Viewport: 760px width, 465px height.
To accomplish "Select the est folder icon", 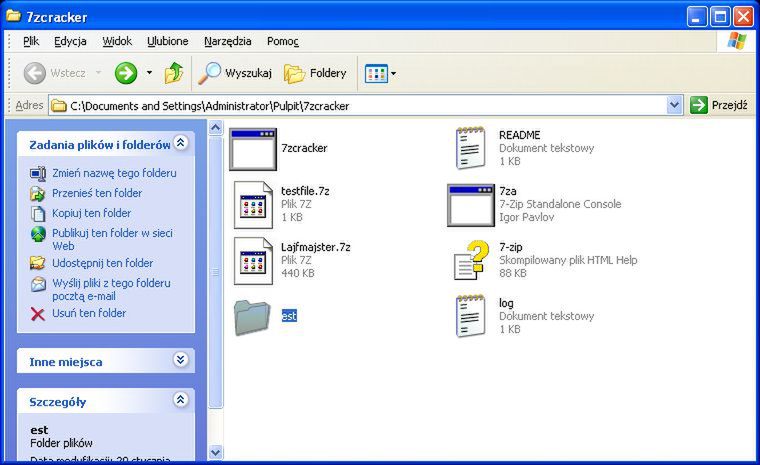I will point(252,317).
